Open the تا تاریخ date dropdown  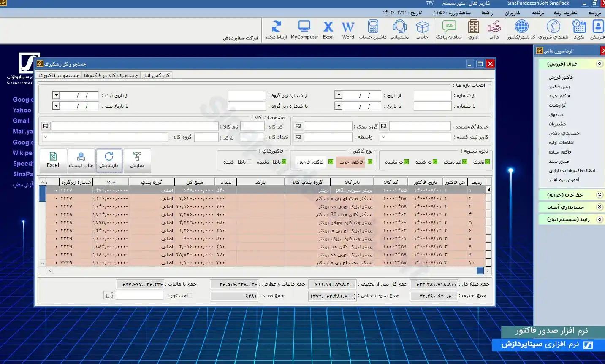[x=338, y=106]
